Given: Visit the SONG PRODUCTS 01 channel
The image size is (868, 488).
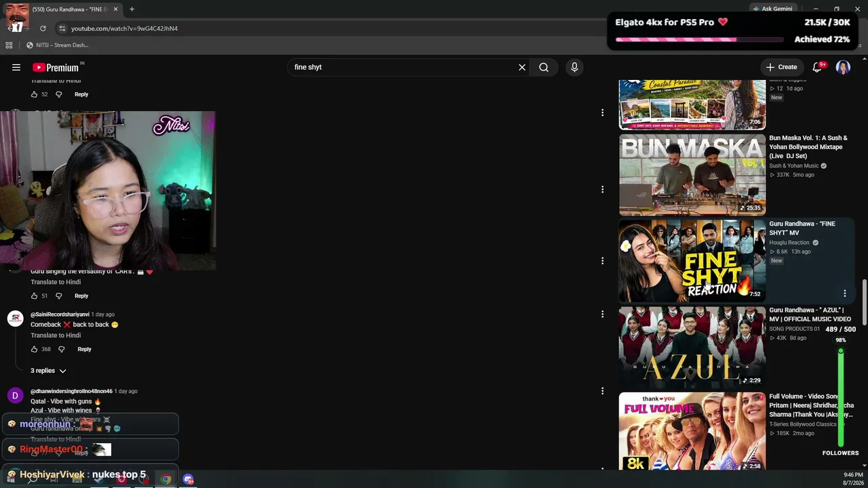Looking at the screenshot, I should [794, 329].
